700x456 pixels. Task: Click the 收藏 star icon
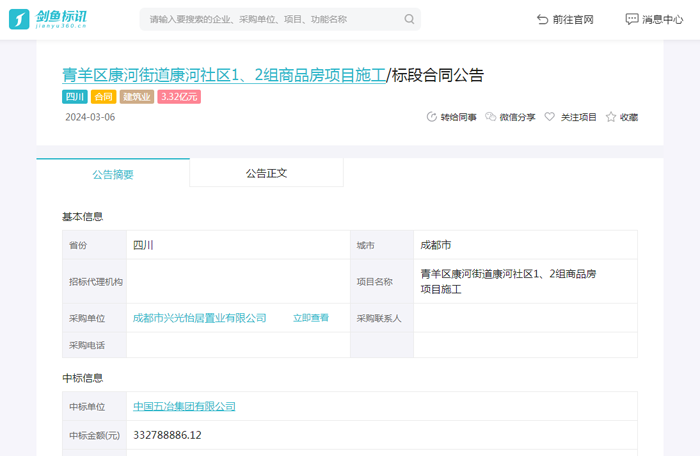610,117
